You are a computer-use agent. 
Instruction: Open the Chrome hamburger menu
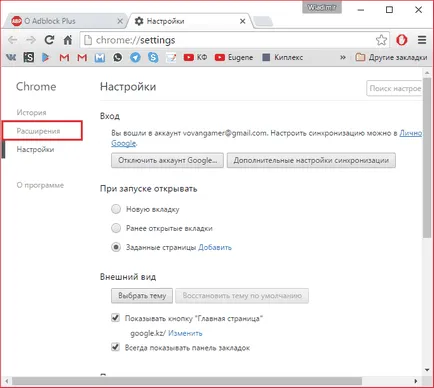(x=422, y=40)
